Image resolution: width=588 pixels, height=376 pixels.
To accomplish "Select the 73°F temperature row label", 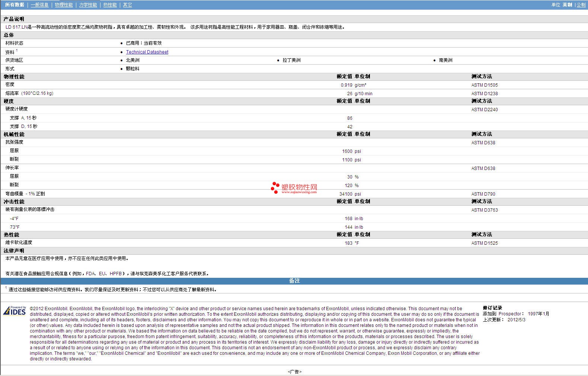I will coord(15,227).
